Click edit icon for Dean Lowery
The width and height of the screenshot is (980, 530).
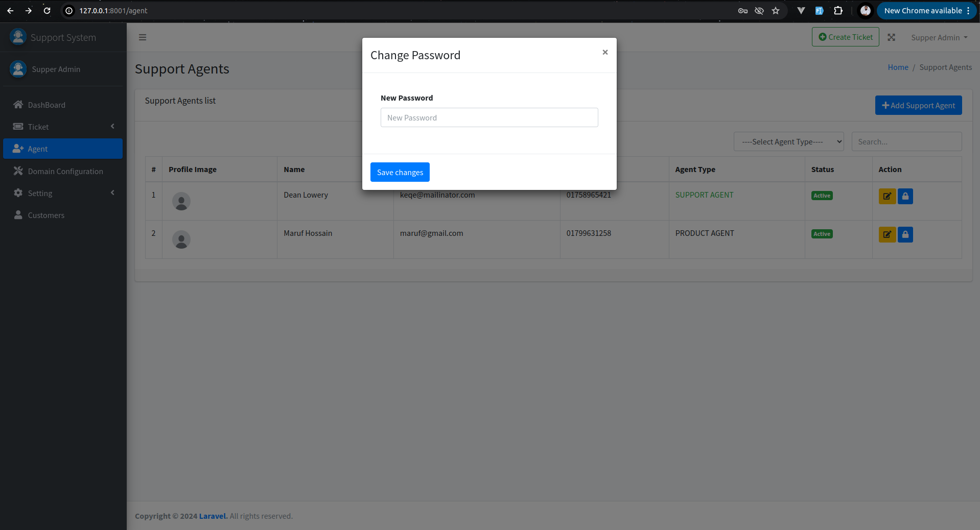[887, 196]
